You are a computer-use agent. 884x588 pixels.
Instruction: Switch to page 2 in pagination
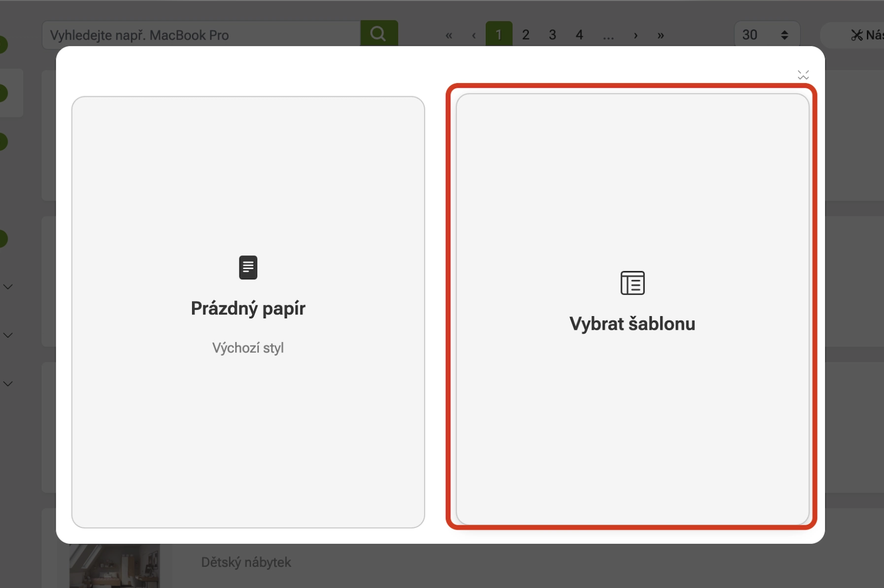[x=525, y=35]
